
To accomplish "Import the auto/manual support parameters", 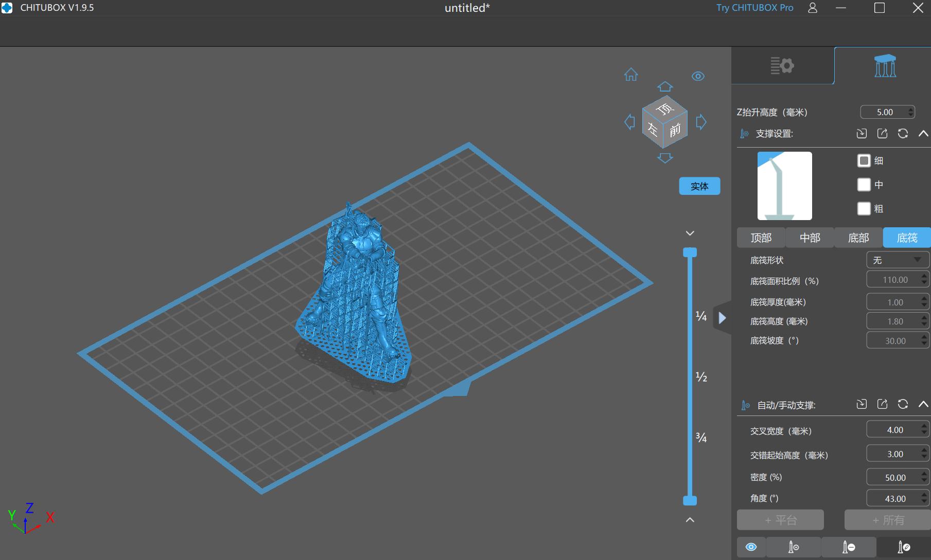I will point(862,404).
